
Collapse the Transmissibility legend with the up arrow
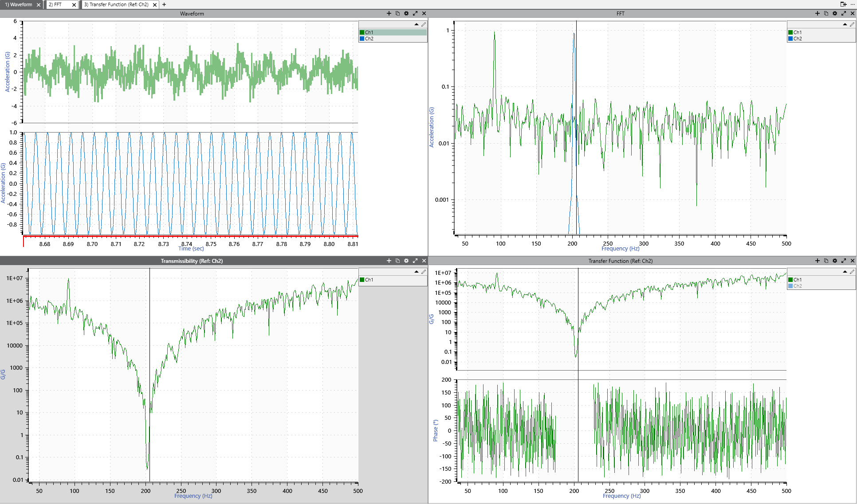(417, 272)
